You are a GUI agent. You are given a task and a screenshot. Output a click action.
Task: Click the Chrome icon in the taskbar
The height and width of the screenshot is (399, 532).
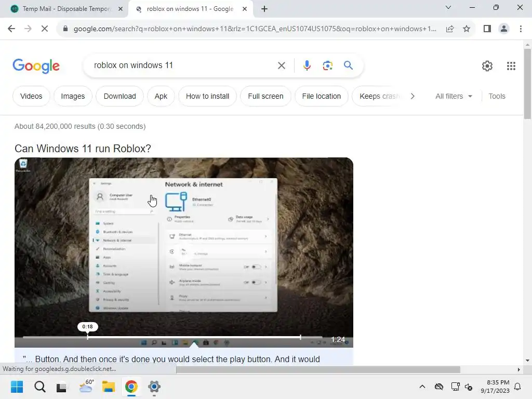pos(131,387)
